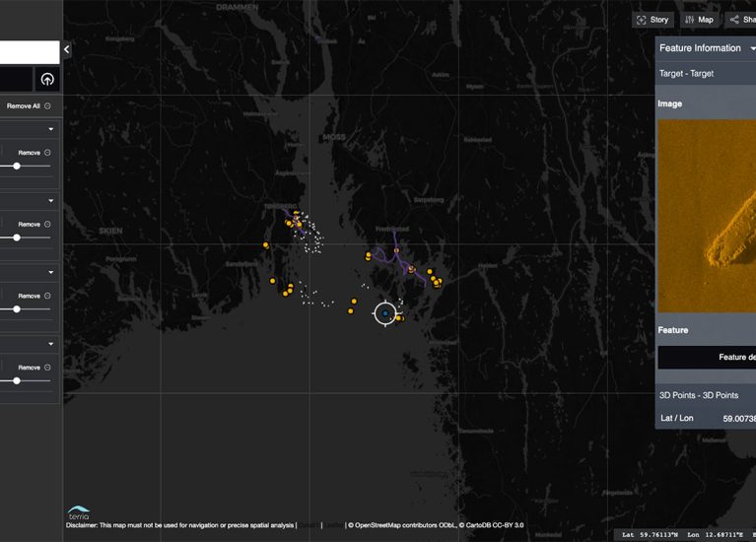Select the Target - Target section header
756x542 pixels.
click(x=706, y=74)
